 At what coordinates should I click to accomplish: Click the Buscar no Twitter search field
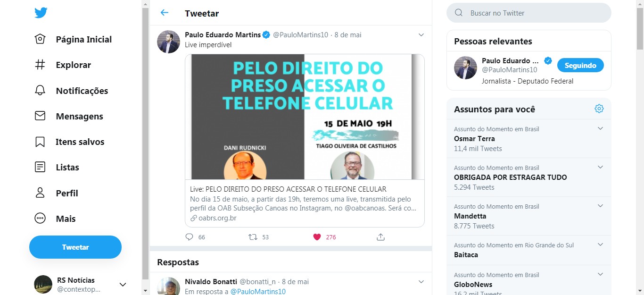pyautogui.click(x=529, y=13)
